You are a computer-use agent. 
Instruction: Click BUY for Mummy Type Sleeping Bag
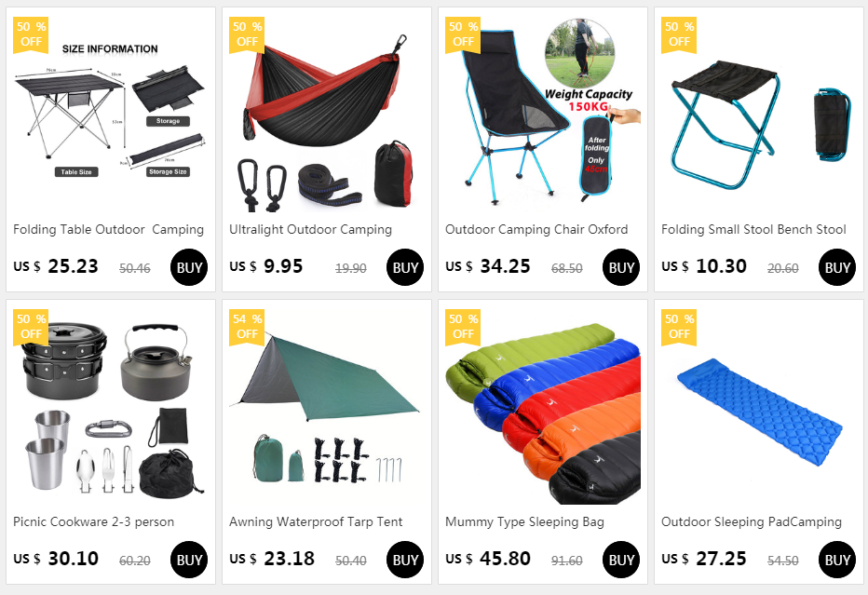pos(620,560)
